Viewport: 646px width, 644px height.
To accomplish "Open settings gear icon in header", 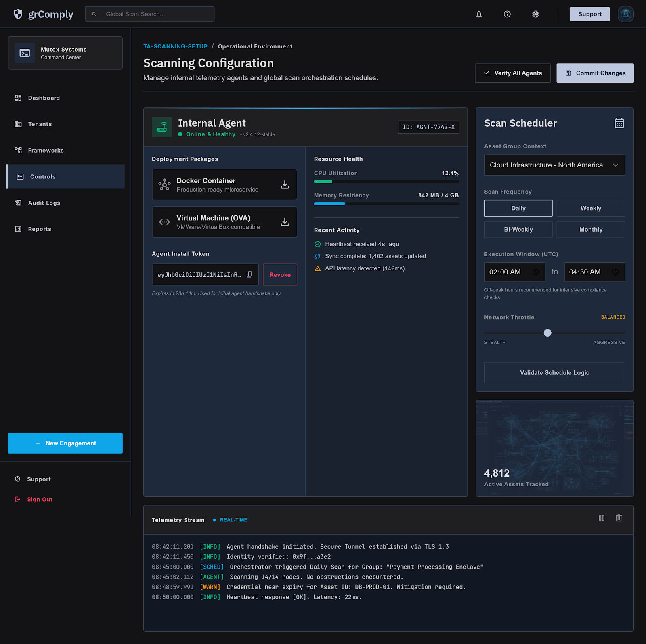I will click(535, 14).
